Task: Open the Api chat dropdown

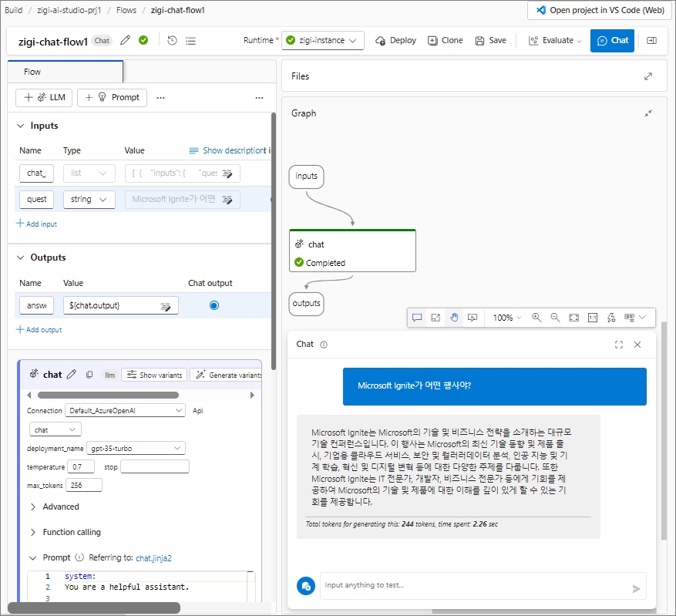Action: coord(55,429)
